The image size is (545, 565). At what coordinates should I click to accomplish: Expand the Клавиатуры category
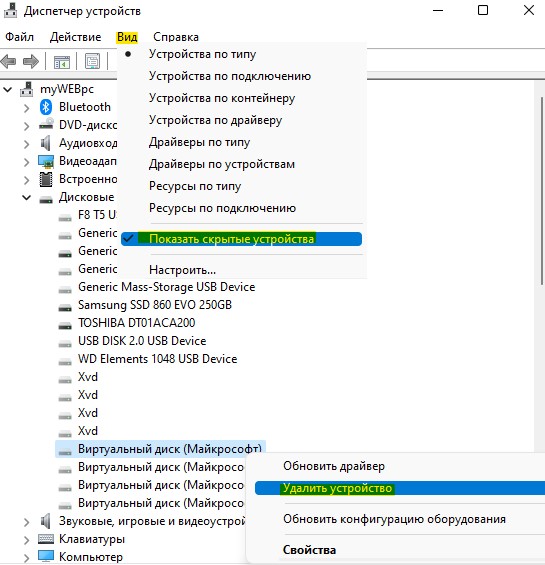(26, 540)
